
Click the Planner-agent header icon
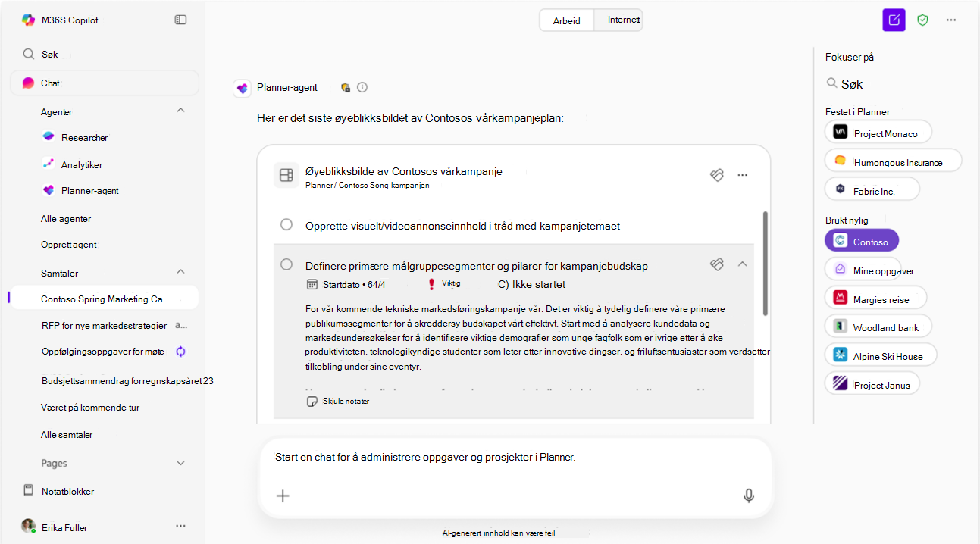243,88
